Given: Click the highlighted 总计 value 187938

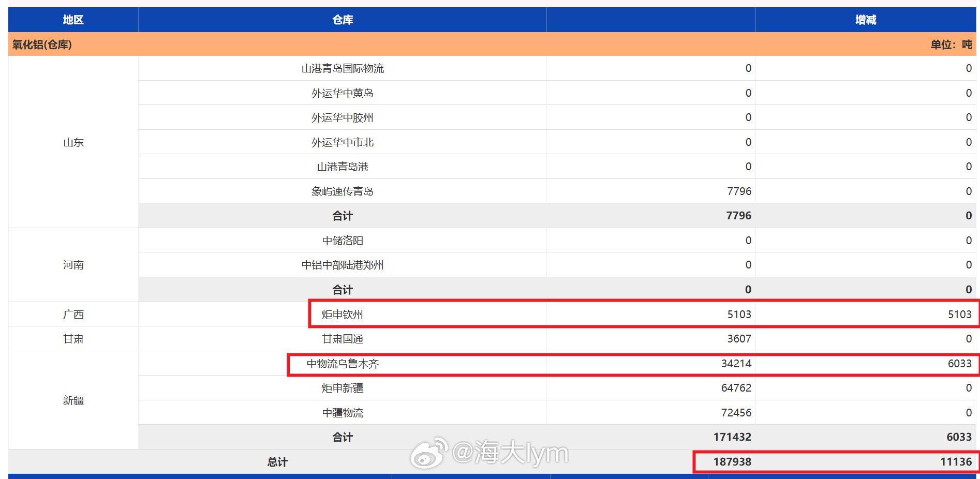Looking at the screenshot, I should pyautogui.click(x=735, y=462).
